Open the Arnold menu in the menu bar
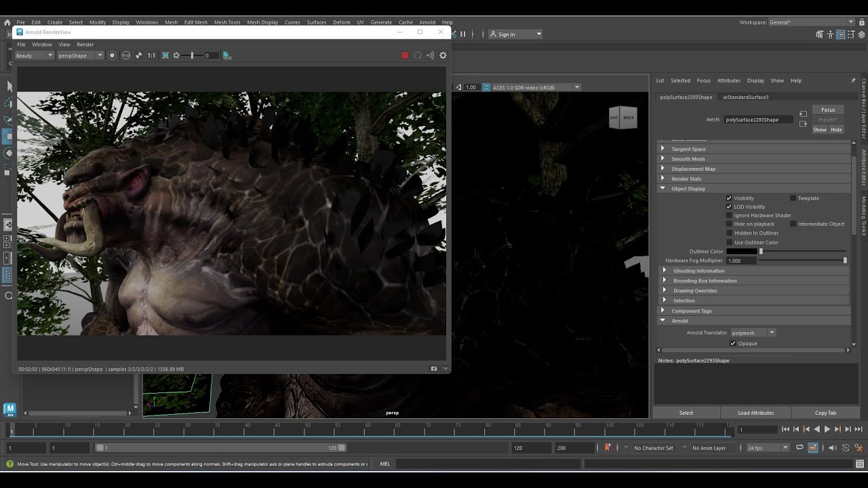This screenshot has width=868, height=488. 427,22
